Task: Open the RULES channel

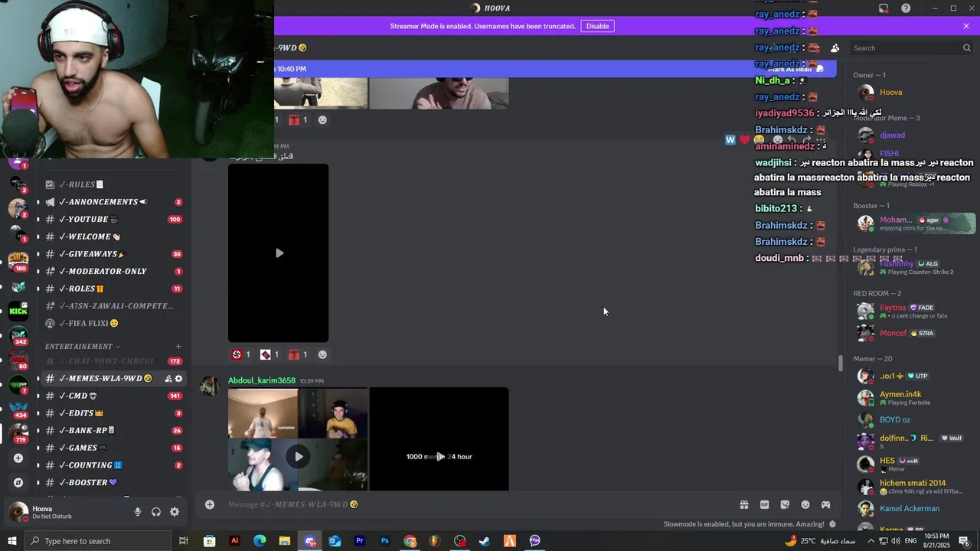Action: pos(113,184)
